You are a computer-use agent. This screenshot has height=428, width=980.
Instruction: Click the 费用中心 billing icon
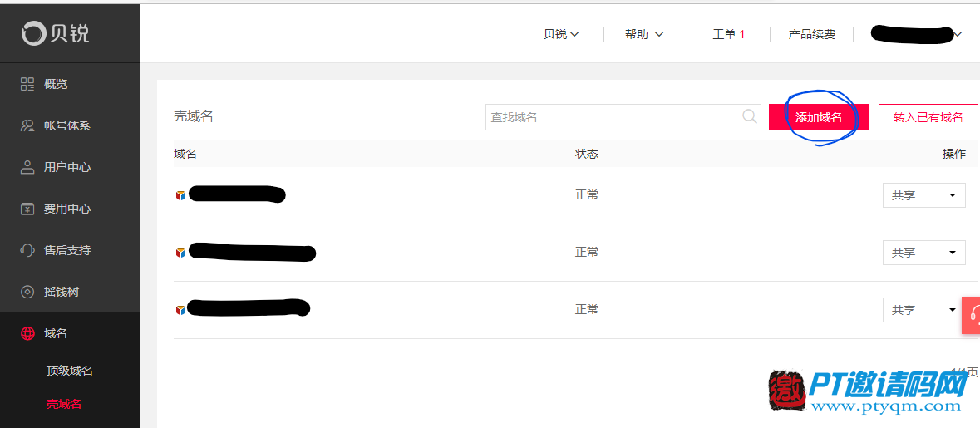(x=27, y=209)
